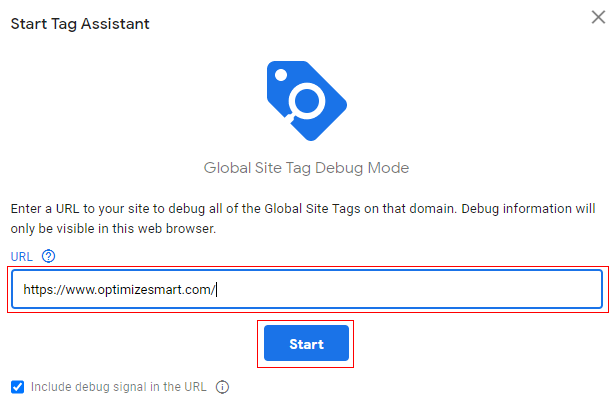Screen dimensions: 614x406
Task: Click the word 'Assistant' in the title
Action: pyautogui.click(x=116, y=23)
